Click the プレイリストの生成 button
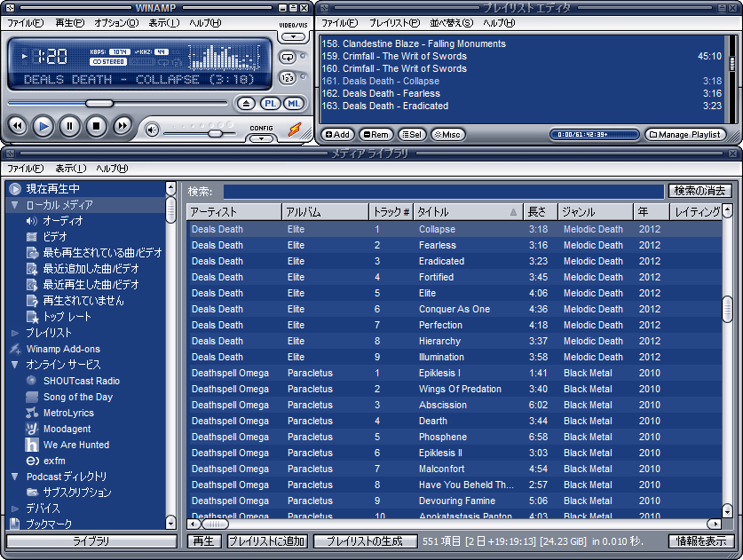Viewport: 743px width, 560px height. point(365,541)
